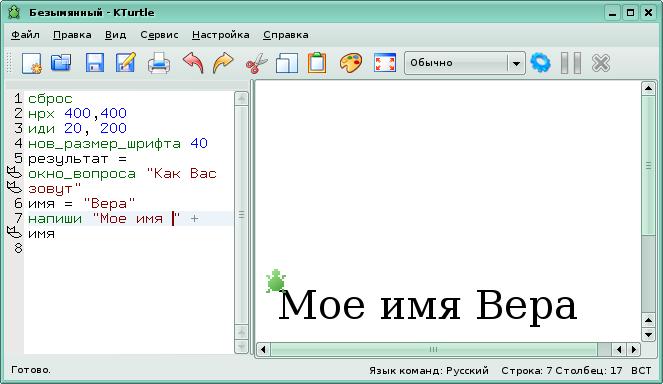This screenshot has width=663, height=384.
Task: Redo edit with orange arrow
Action: point(223,63)
